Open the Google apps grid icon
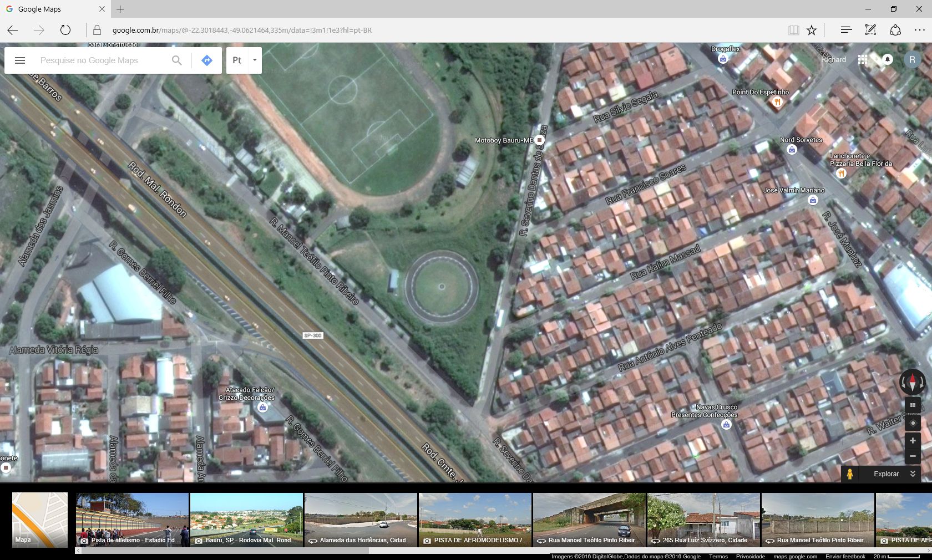 863,59
